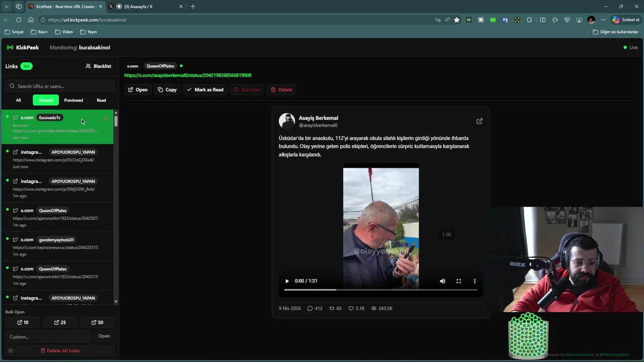Select the Read filter tab
Viewport: 644px width, 362px height.
point(101,100)
